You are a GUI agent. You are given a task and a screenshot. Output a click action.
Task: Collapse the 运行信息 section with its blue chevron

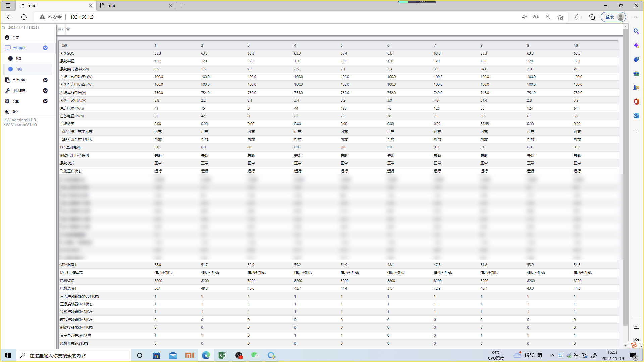pos(45,48)
